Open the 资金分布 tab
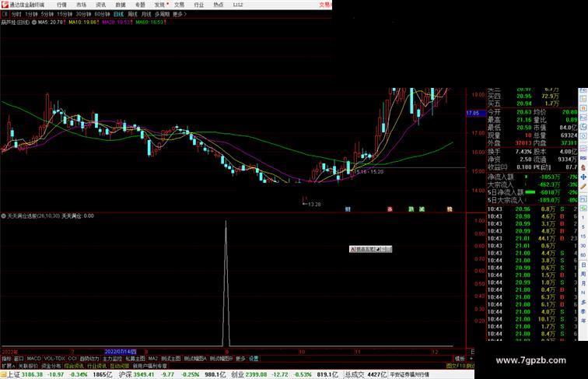 [x=51, y=366]
